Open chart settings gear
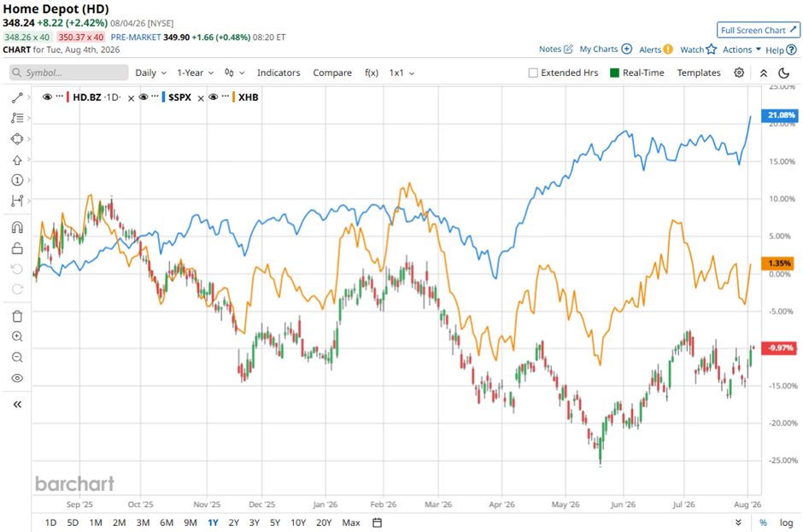 738,73
